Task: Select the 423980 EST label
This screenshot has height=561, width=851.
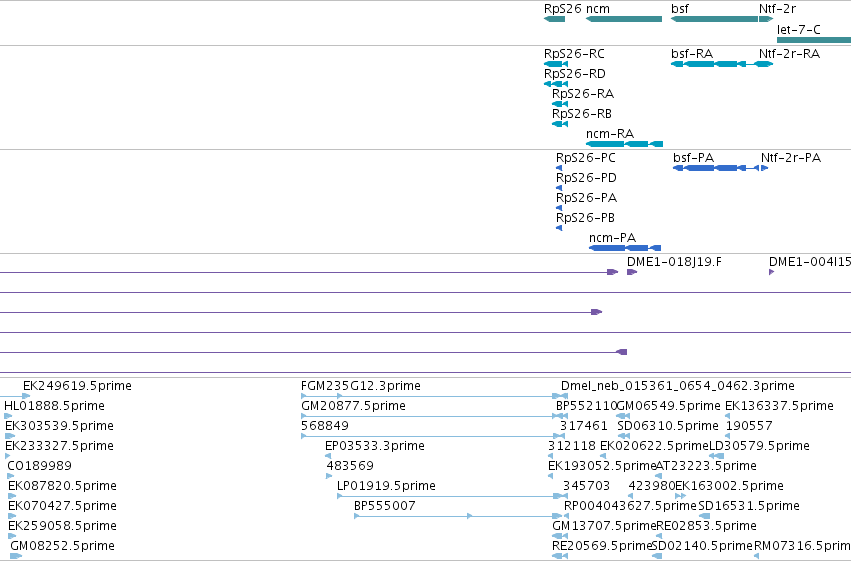Action: pyautogui.click(x=652, y=486)
